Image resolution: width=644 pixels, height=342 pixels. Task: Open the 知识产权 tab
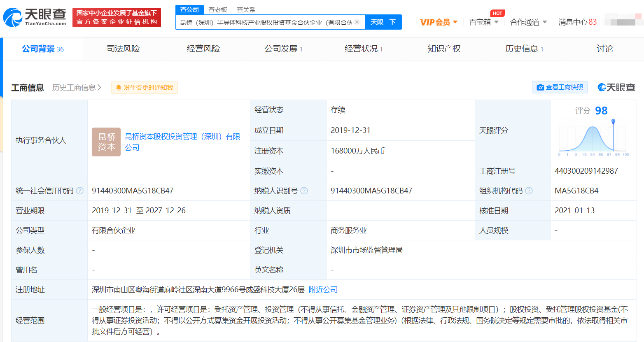coord(444,49)
